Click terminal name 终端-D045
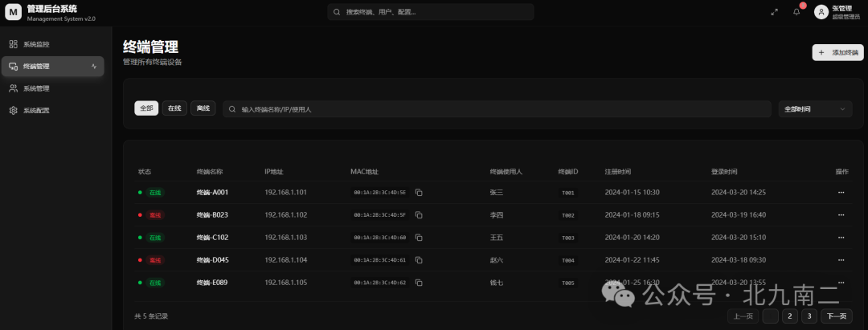The height and width of the screenshot is (330, 868). click(x=212, y=260)
